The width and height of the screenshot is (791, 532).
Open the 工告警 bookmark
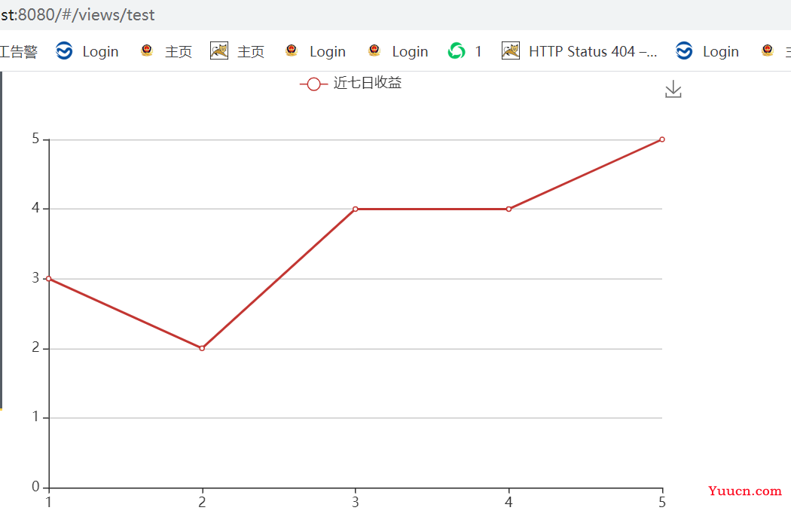[x=19, y=51]
